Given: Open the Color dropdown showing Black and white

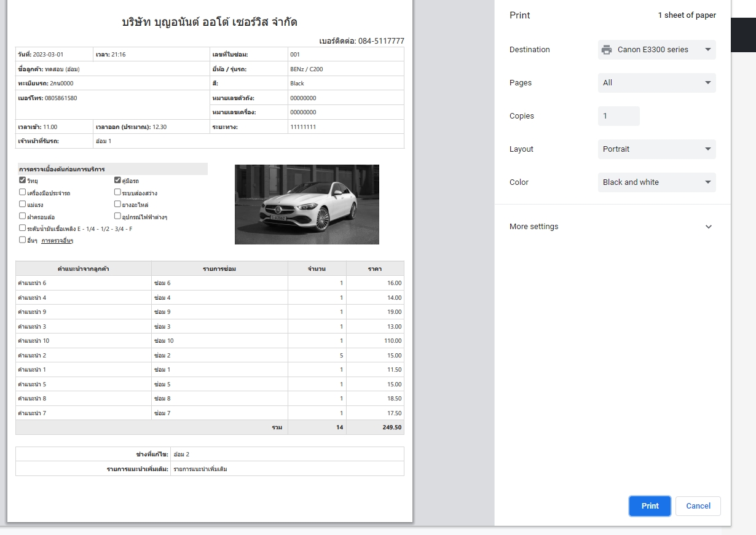Looking at the screenshot, I should (656, 182).
